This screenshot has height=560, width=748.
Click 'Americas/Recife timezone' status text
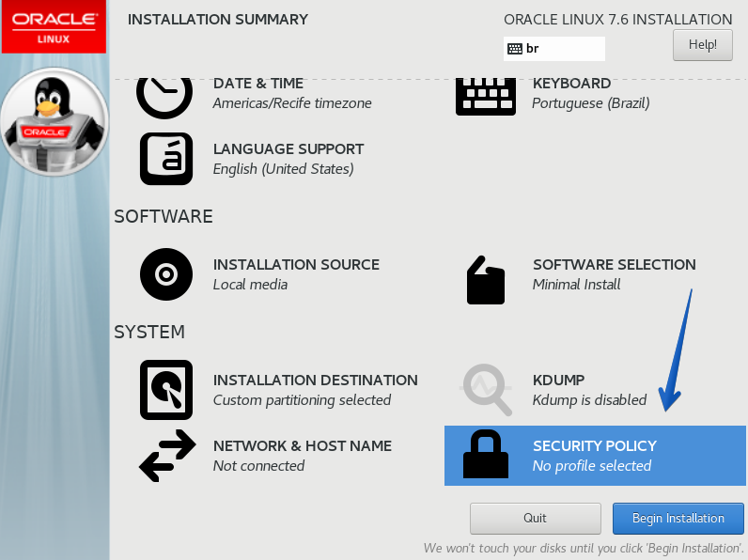292,103
